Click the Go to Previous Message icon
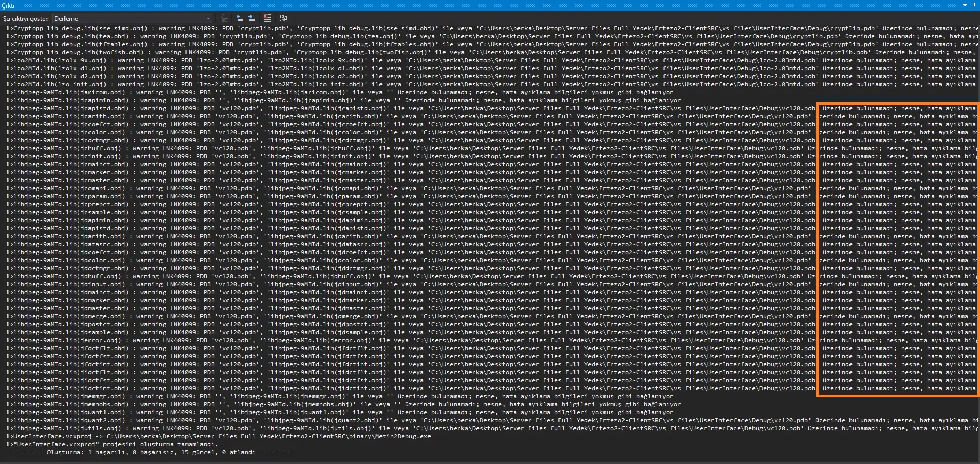This screenshot has height=464, width=980. [240, 19]
